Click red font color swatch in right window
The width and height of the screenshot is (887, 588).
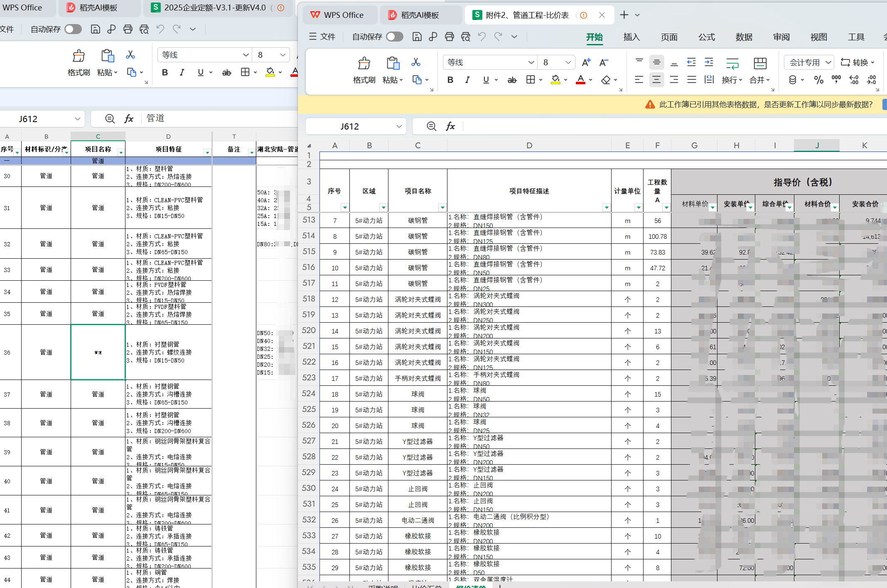[x=580, y=80]
